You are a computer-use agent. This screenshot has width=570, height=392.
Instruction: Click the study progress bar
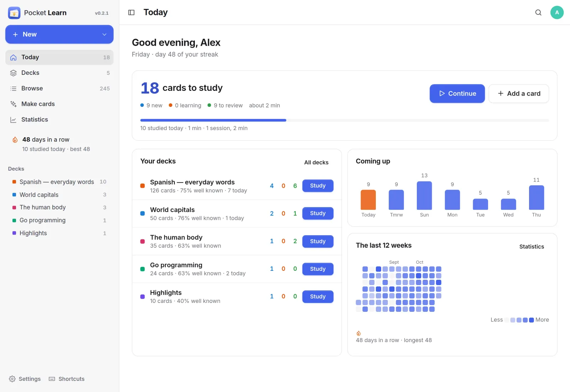coord(344,120)
